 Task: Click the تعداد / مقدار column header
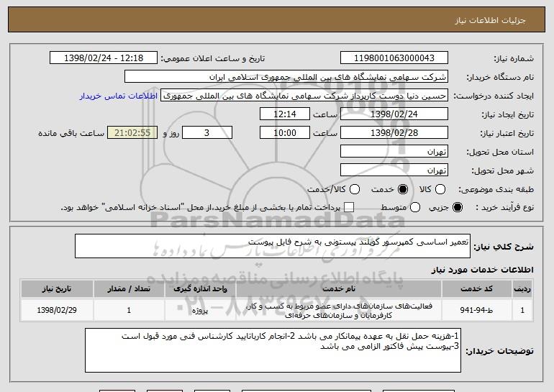point(129,289)
